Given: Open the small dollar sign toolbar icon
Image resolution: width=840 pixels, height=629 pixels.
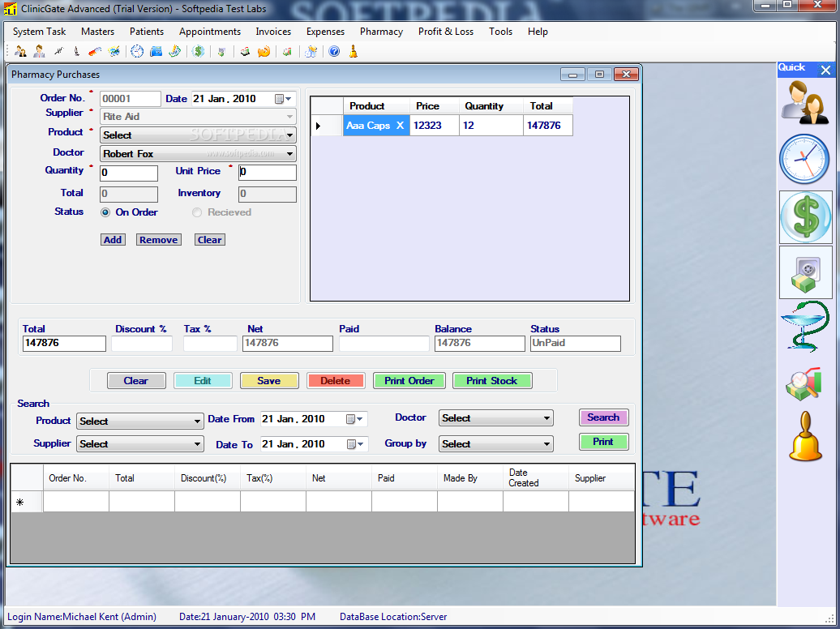Looking at the screenshot, I should [198, 51].
